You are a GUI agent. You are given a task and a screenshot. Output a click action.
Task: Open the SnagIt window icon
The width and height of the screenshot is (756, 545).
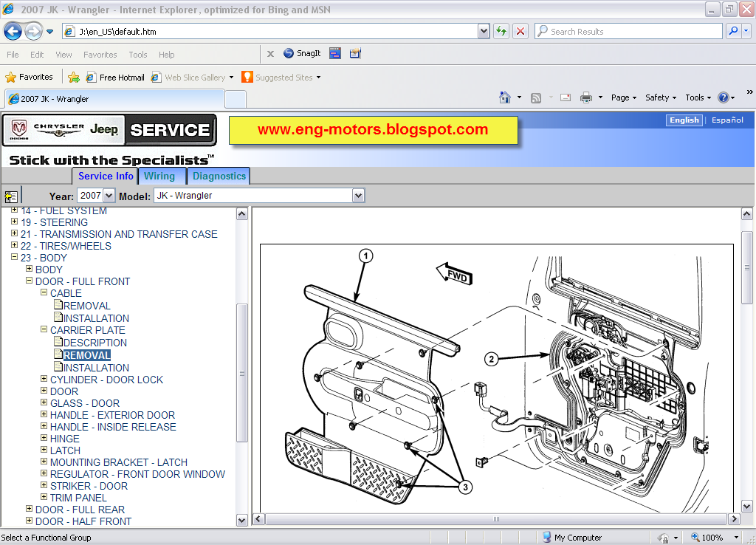pyautogui.click(x=335, y=53)
